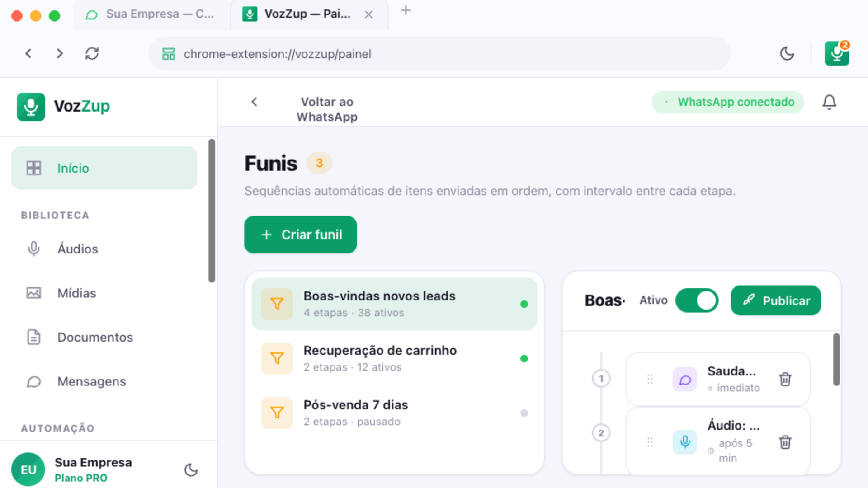
Task: Click the VozZup microphone logo in sidebar
Action: tap(31, 107)
